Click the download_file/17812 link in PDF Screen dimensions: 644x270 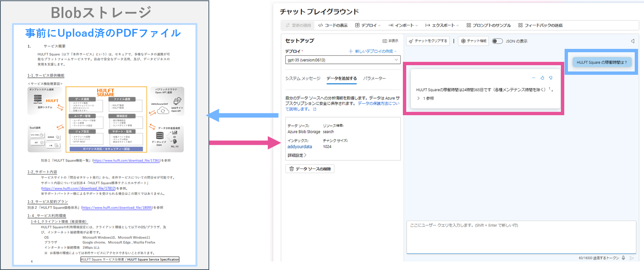coord(79,188)
